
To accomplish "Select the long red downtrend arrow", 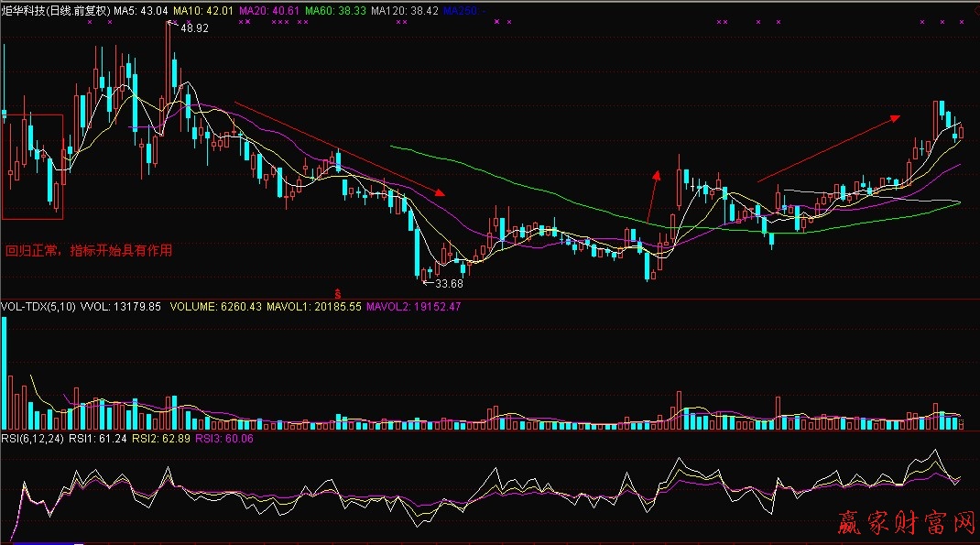I will [339, 147].
